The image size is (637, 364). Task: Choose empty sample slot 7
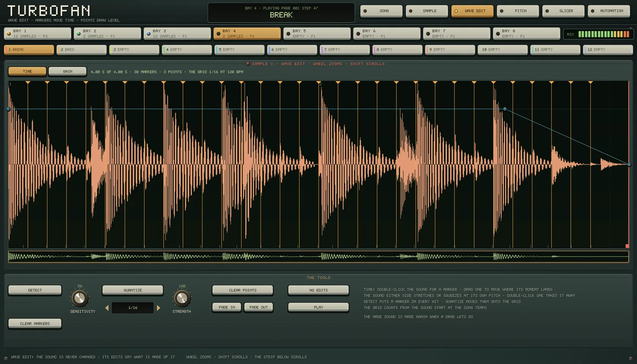click(345, 50)
